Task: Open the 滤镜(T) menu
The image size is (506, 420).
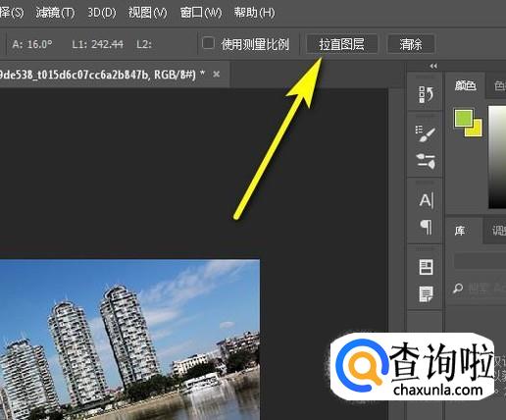Action: pyautogui.click(x=55, y=13)
